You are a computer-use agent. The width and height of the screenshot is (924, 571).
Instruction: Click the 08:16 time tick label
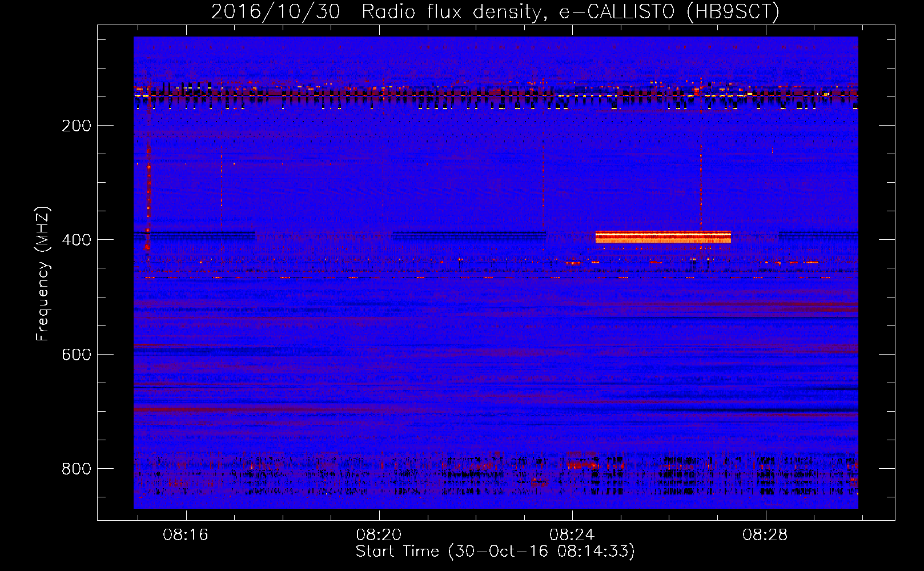186,535
